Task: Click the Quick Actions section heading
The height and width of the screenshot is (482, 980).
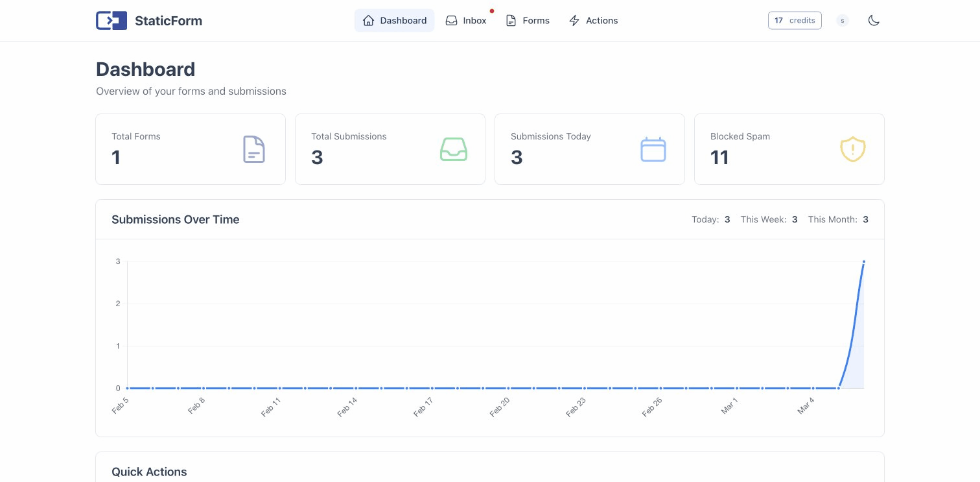Action: pos(149,472)
